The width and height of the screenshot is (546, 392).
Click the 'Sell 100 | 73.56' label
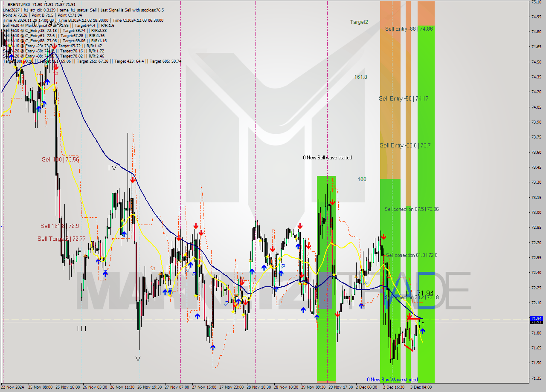coord(60,159)
